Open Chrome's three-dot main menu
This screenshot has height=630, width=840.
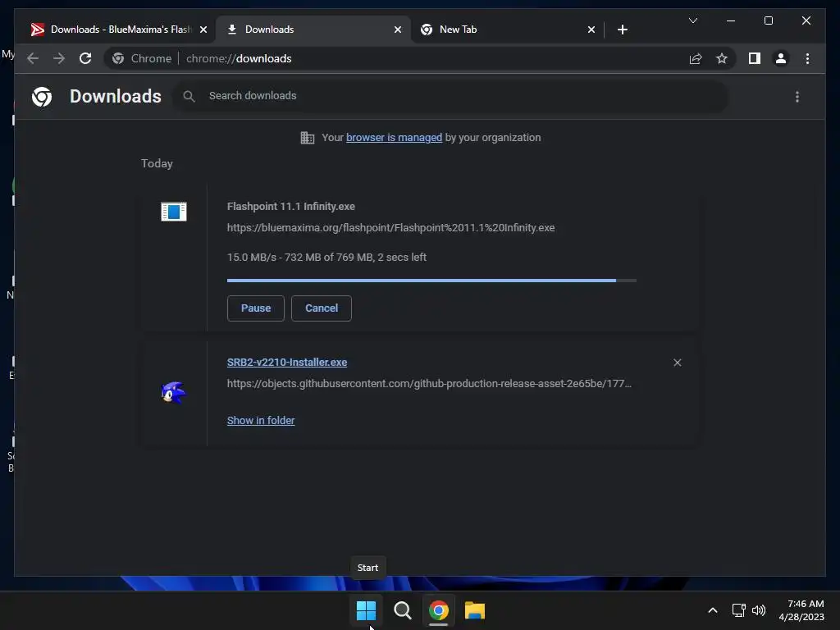pos(807,58)
